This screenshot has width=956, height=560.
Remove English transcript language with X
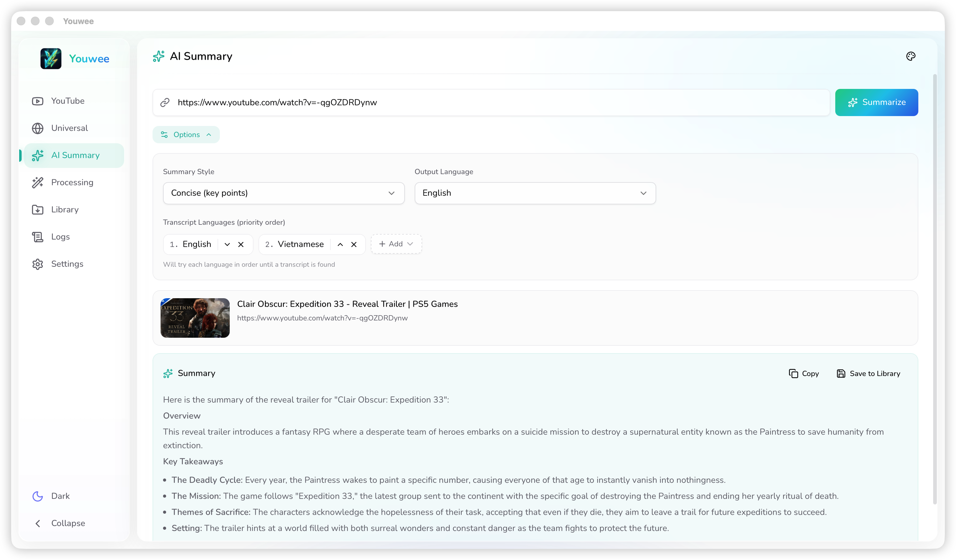pos(241,244)
